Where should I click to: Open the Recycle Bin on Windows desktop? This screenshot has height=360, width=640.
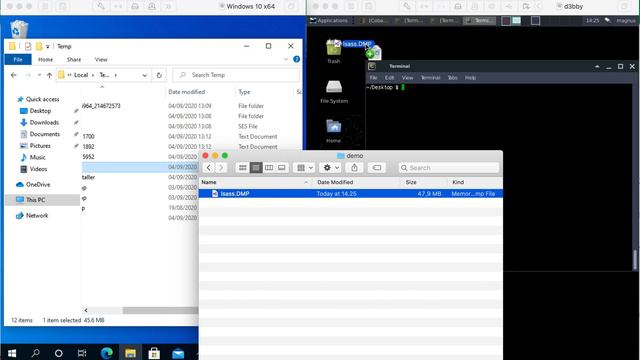point(18,29)
